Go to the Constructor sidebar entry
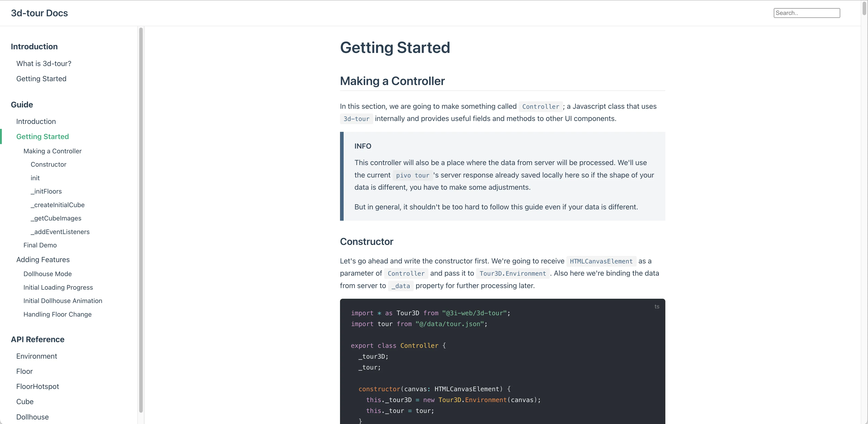The height and width of the screenshot is (424, 868). (49, 165)
